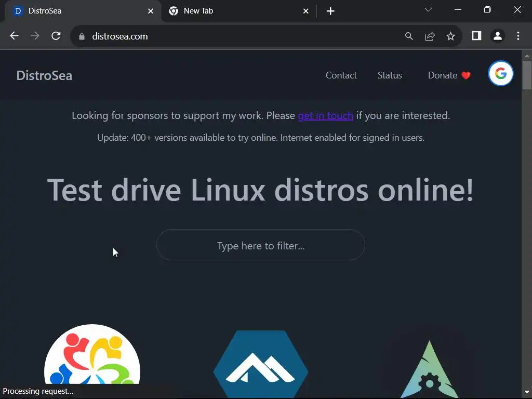532x399 pixels.
Task: Click the 'Test drive Linux distros online!' heading
Action: (260, 190)
